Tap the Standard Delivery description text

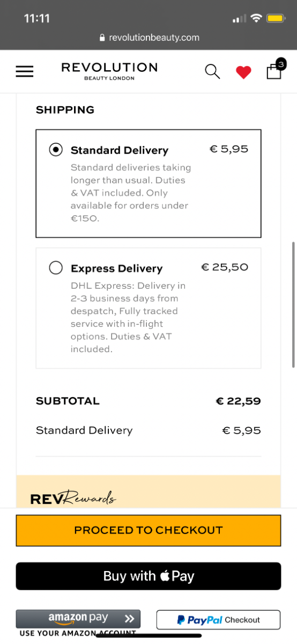pos(131,193)
